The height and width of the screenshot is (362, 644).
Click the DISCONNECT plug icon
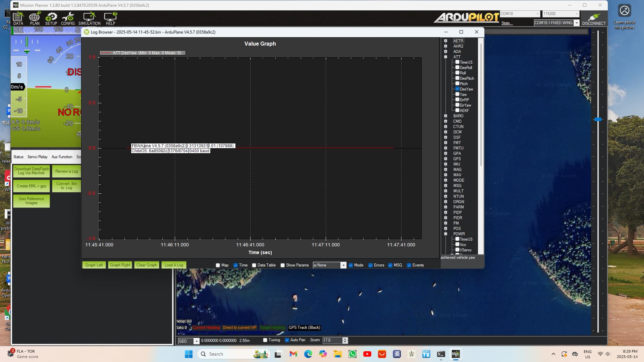(x=594, y=18)
